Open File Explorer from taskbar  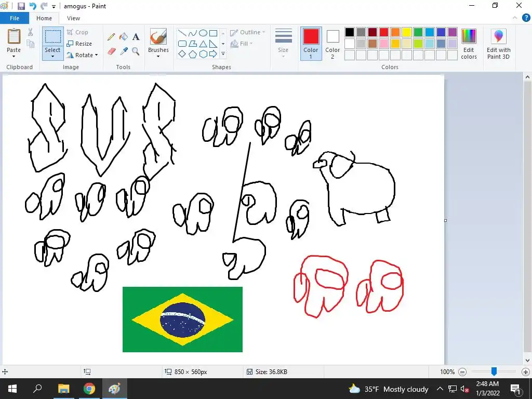click(x=63, y=389)
